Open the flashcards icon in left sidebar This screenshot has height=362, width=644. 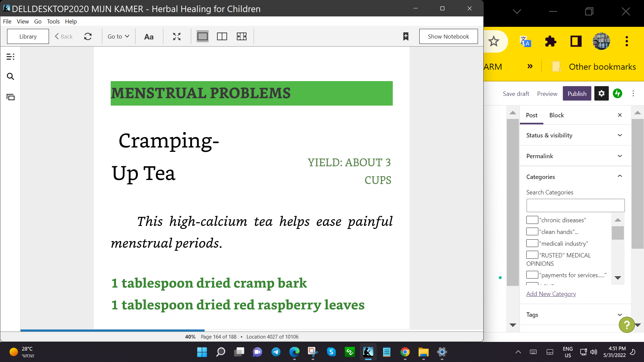(x=10, y=97)
